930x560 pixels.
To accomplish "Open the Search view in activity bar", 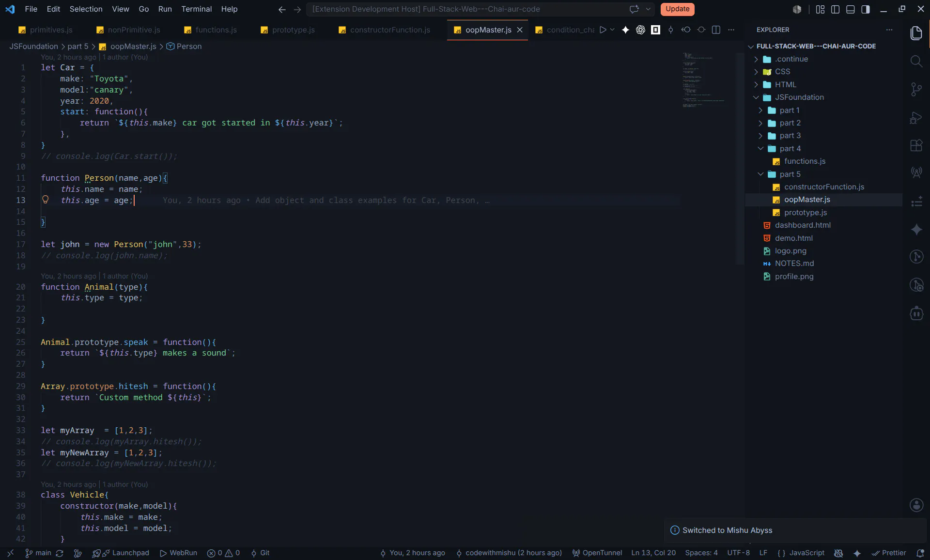I will (x=916, y=61).
